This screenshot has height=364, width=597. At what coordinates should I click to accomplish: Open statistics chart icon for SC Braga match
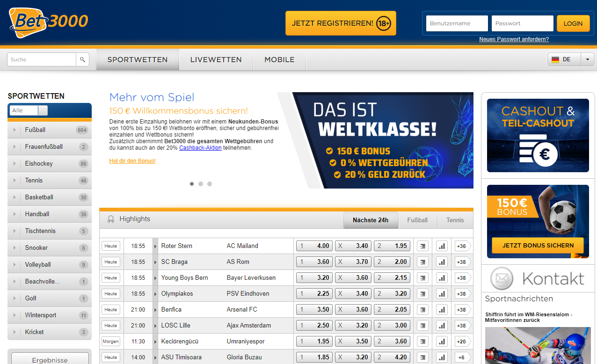(442, 262)
